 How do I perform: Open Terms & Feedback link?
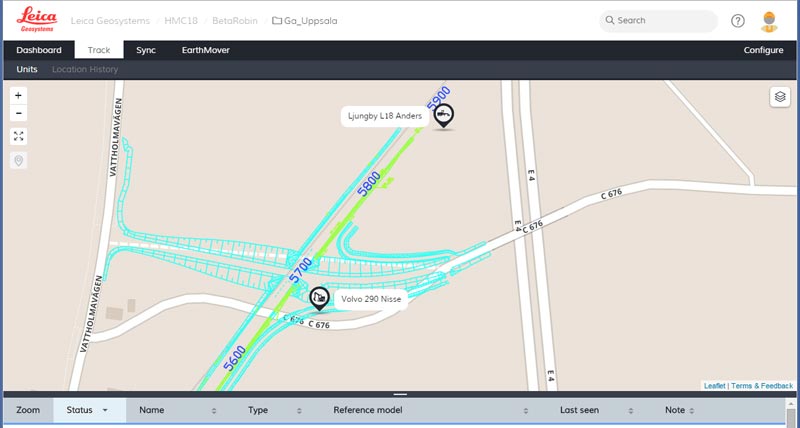(x=762, y=386)
